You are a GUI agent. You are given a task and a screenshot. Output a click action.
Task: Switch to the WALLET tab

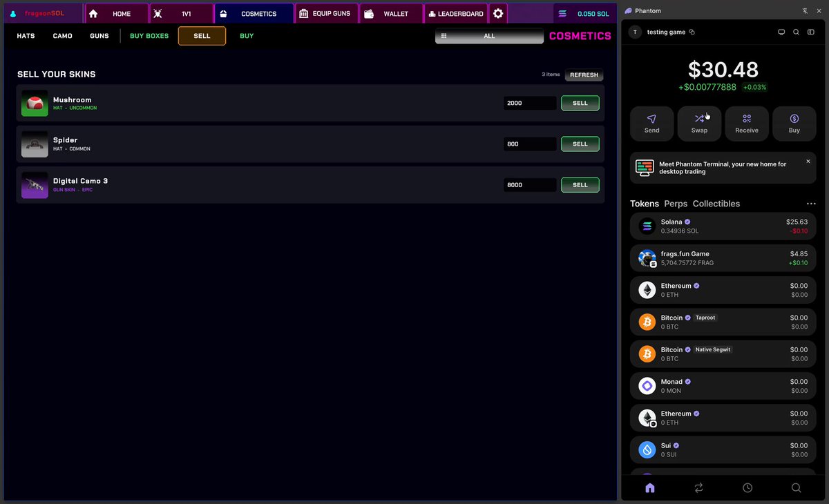[391, 13]
